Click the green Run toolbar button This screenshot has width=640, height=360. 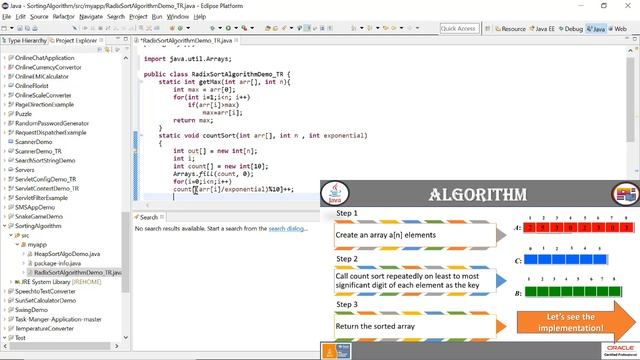(x=228, y=28)
